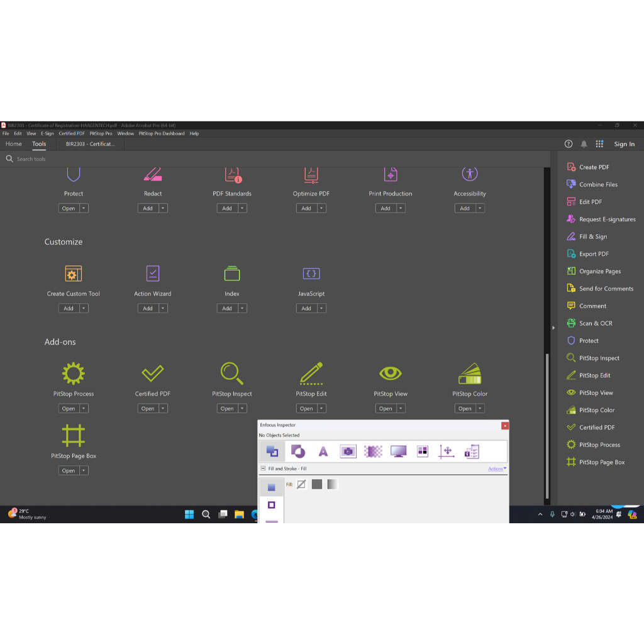Select the Image camera icon in Inspector
The image size is (644, 644).
[x=348, y=452]
